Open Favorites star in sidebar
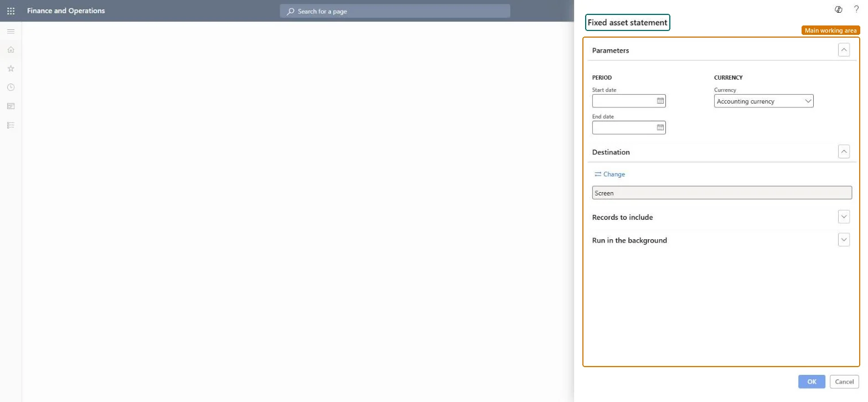868x402 pixels. coord(11,69)
